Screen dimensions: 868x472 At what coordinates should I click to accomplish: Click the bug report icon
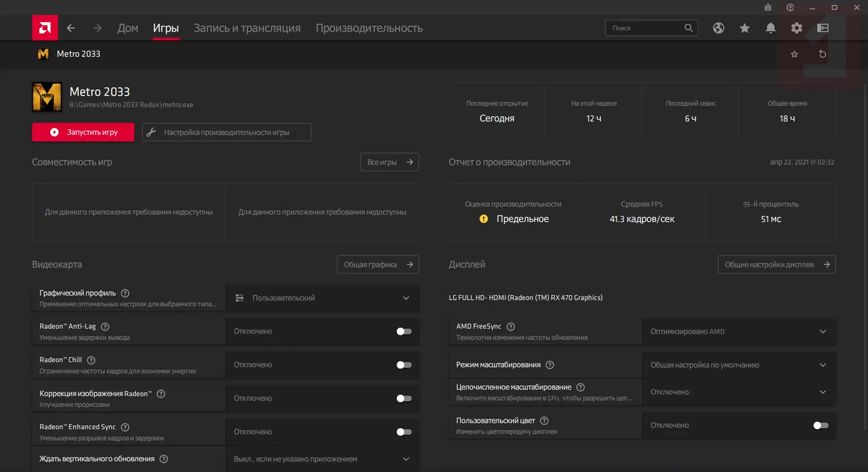click(x=768, y=8)
